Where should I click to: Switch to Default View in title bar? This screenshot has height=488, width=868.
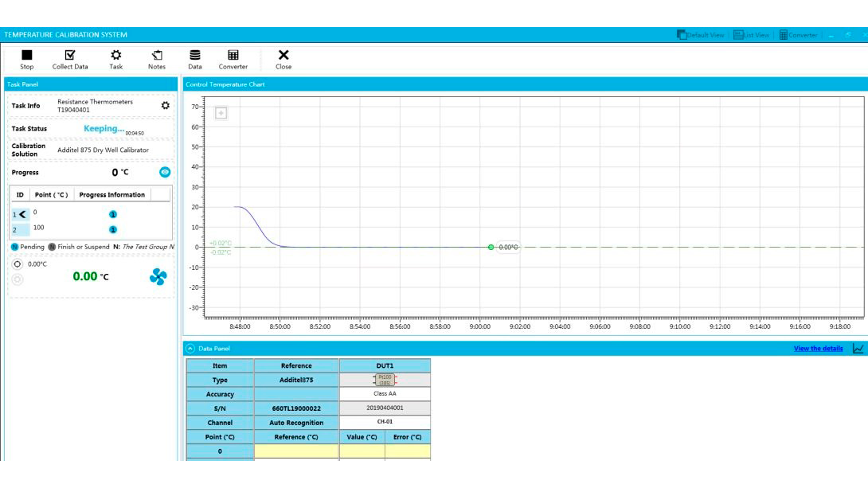[x=701, y=35]
